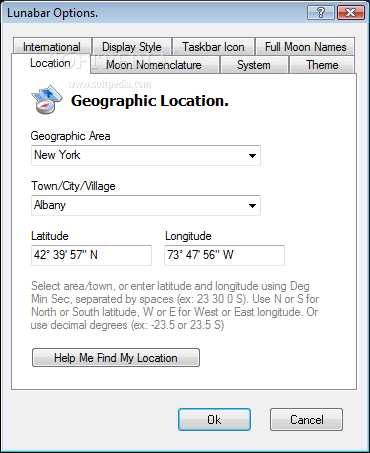Click the Geographic Area label
This screenshot has height=453, width=370.
(x=70, y=136)
